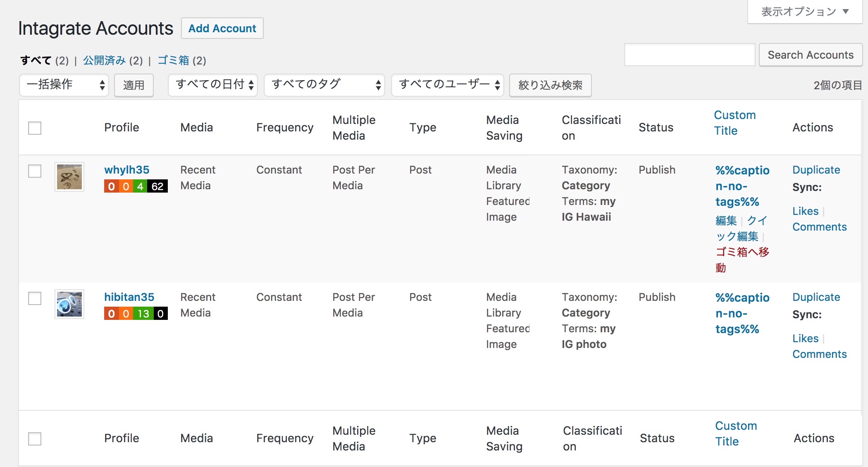Click Likes sync link for hibitan35
The height and width of the screenshot is (467, 868).
pyautogui.click(x=805, y=338)
